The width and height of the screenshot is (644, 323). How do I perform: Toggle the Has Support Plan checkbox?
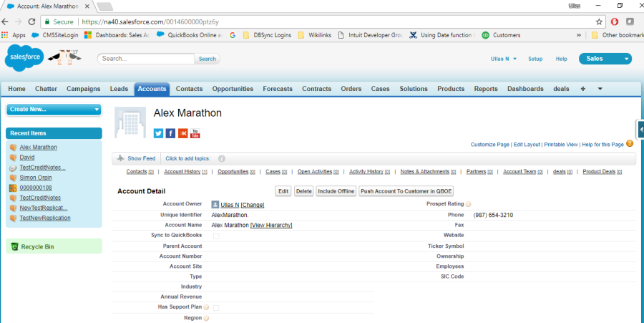coord(216,307)
